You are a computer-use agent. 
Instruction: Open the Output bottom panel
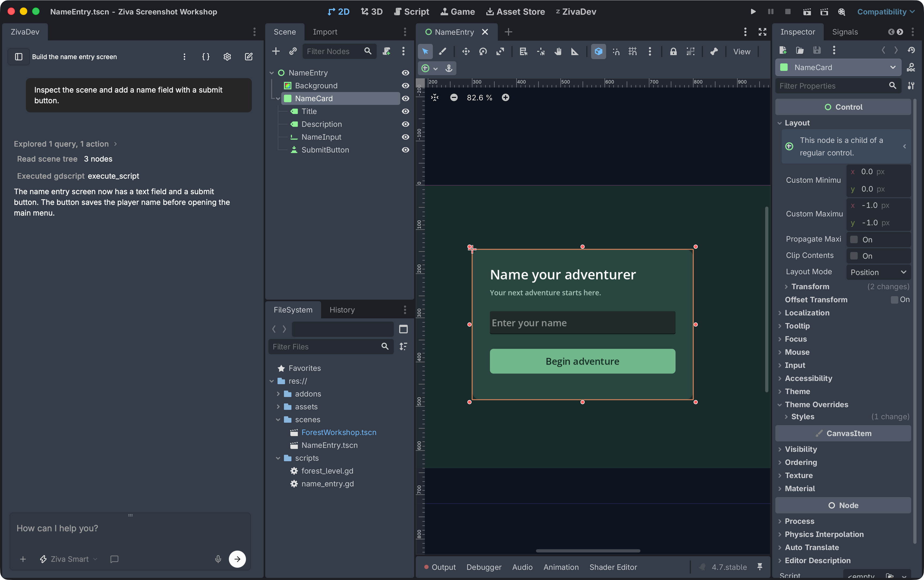coord(440,567)
